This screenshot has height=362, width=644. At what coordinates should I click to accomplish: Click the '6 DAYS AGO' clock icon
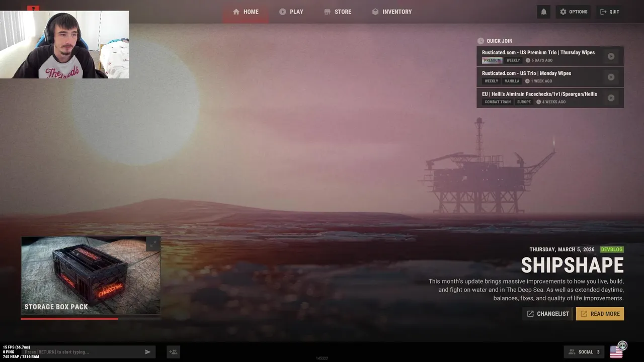click(528, 60)
